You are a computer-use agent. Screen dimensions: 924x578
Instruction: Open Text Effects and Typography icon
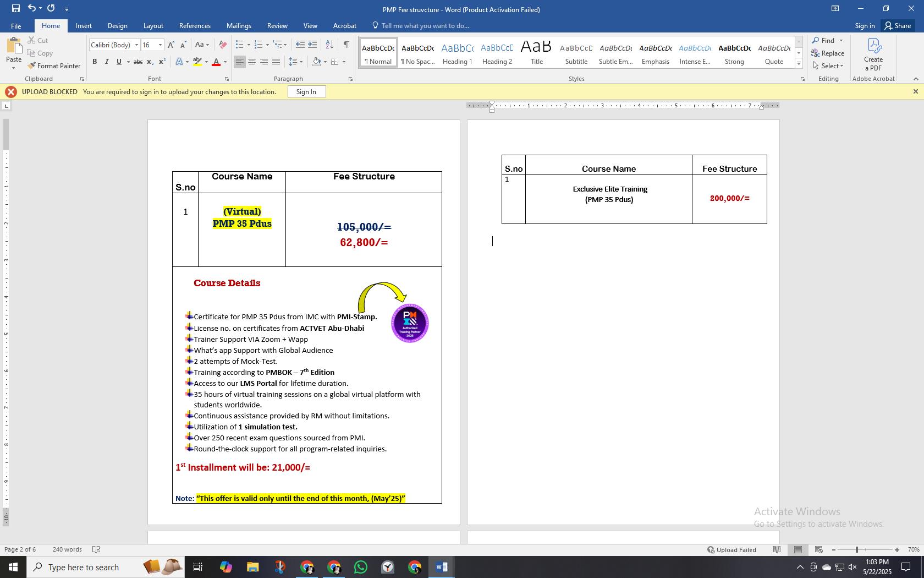click(x=179, y=62)
